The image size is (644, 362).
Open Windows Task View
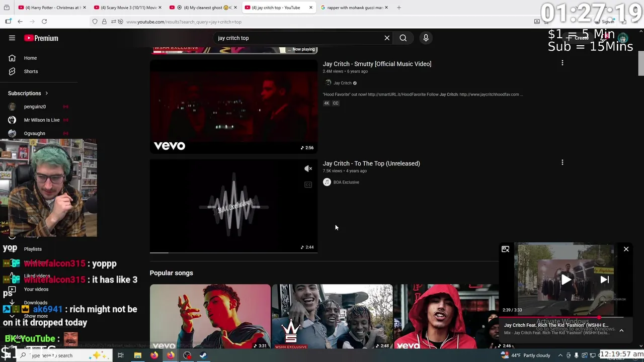121,355
